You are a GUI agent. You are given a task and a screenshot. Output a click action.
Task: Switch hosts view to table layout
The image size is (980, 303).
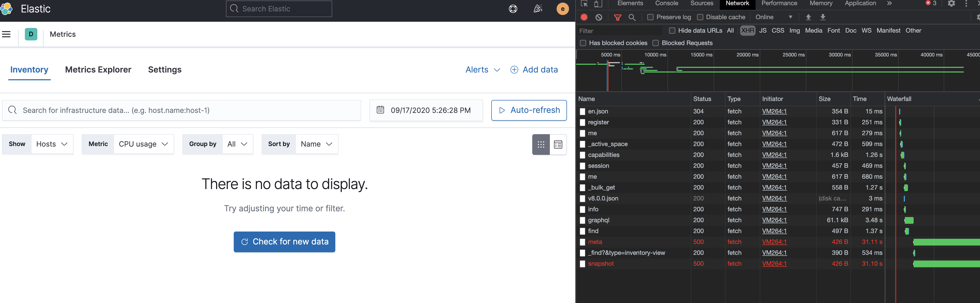click(x=558, y=145)
